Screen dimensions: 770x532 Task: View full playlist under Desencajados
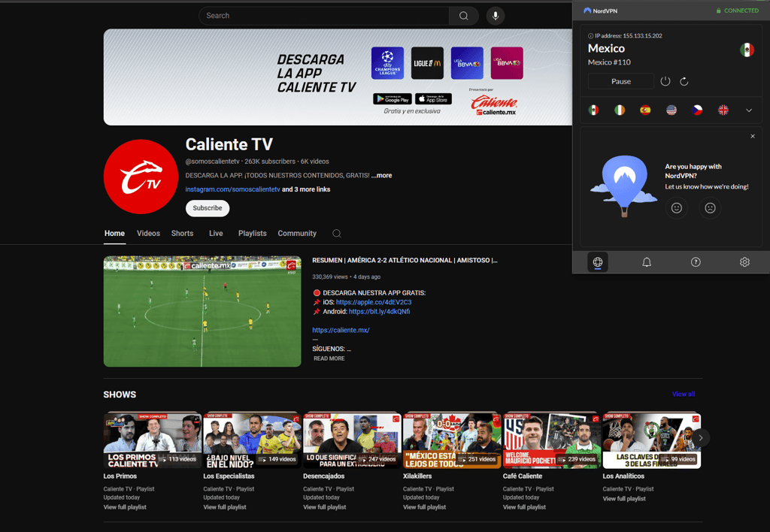click(325, 507)
